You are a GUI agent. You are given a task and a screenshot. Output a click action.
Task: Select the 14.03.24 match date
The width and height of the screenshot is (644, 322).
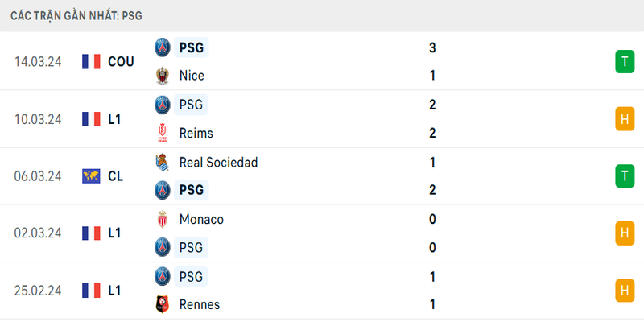click(x=38, y=61)
